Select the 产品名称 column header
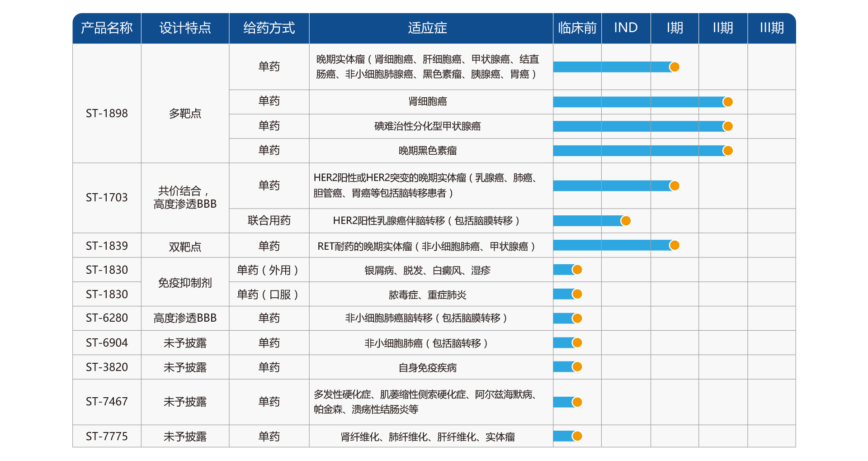868x461 pixels. (107, 28)
